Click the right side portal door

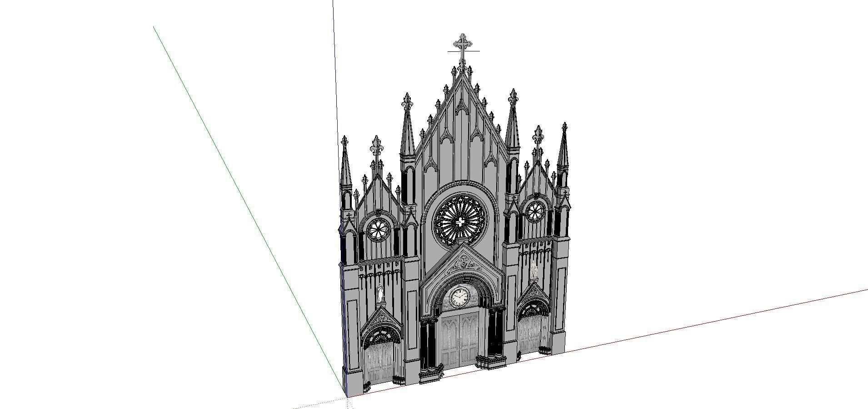pos(530,334)
